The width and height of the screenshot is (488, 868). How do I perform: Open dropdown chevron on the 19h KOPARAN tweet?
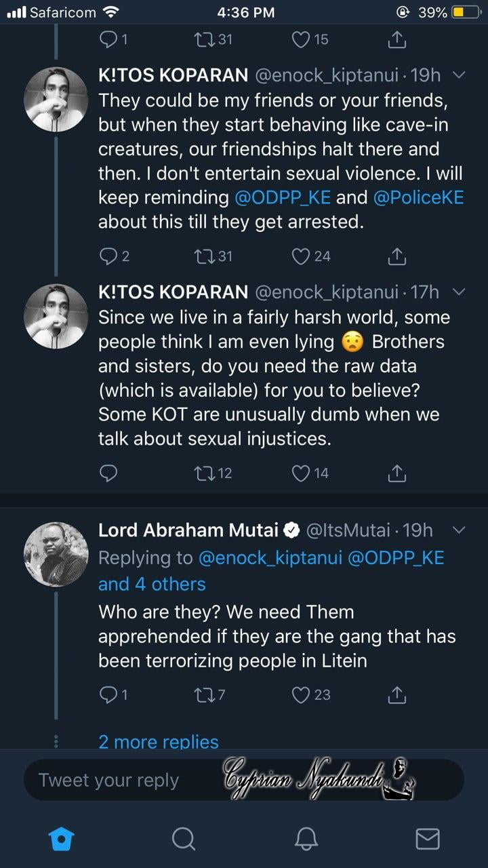click(460, 76)
